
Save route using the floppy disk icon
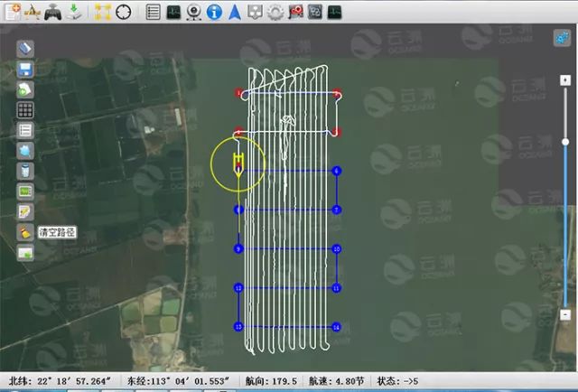click(x=25, y=69)
